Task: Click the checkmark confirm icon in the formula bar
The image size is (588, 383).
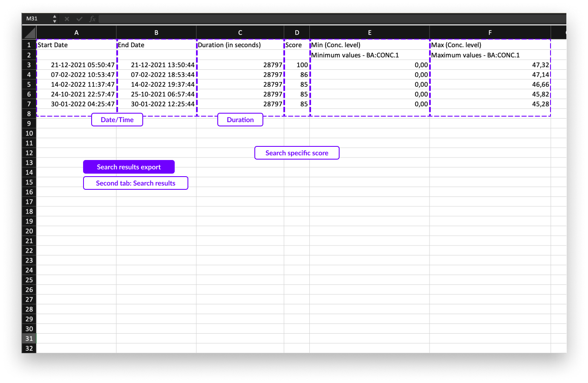Action: click(x=79, y=19)
